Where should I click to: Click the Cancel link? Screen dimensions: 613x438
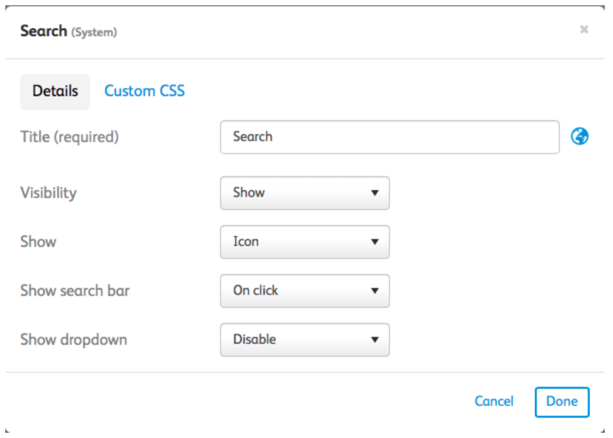pyautogui.click(x=494, y=401)
